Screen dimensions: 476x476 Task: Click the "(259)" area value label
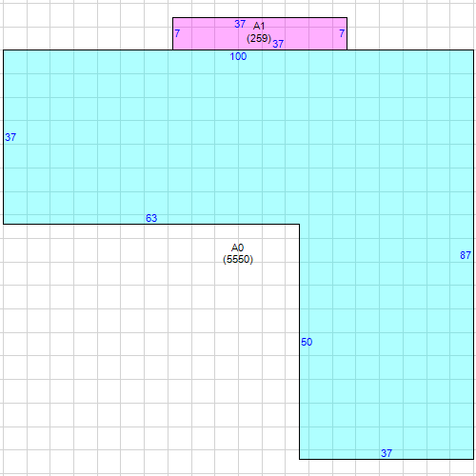tap(259, 38)
